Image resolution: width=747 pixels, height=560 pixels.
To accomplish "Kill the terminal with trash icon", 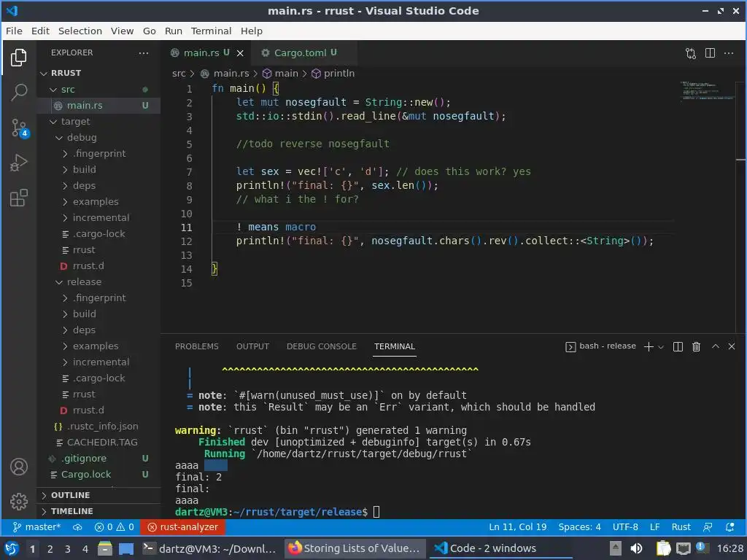I will pyautogui.click(x=696, y=346).
